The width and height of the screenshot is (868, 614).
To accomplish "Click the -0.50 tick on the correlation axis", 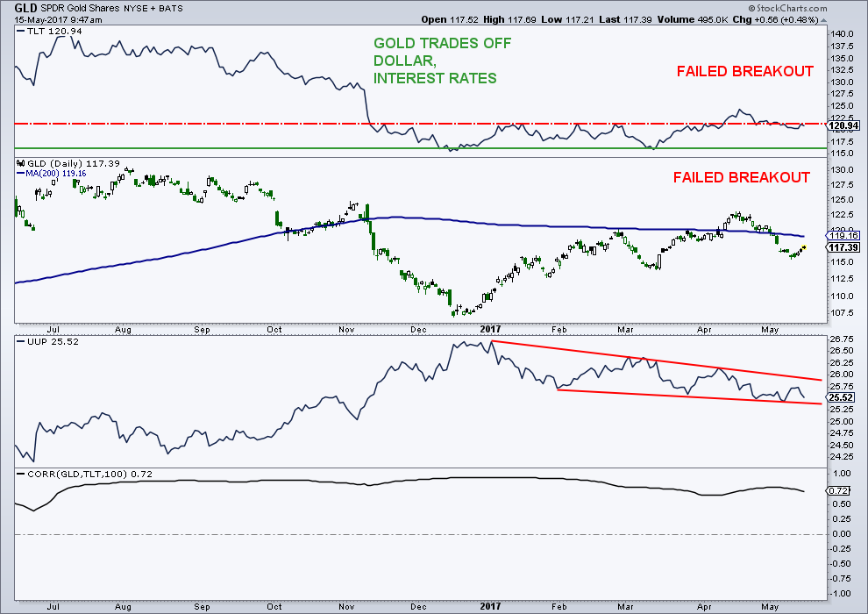I will click(841, 564).
